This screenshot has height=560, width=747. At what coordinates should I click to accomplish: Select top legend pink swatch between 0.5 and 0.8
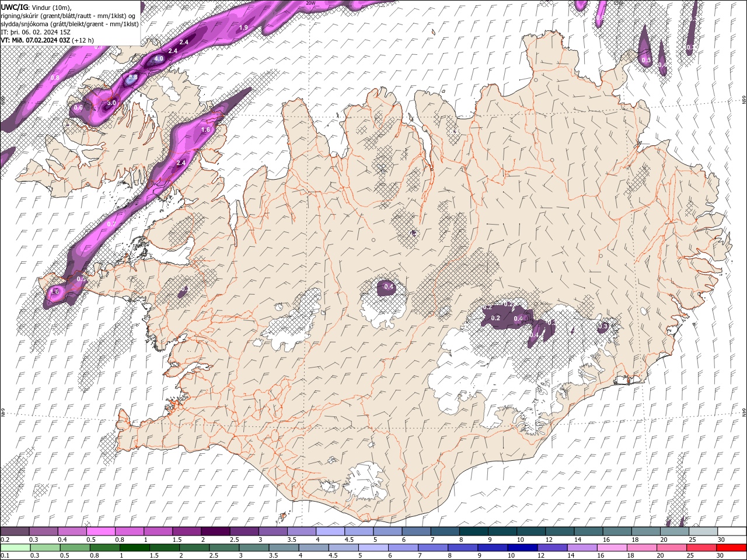tap(100, 531)
